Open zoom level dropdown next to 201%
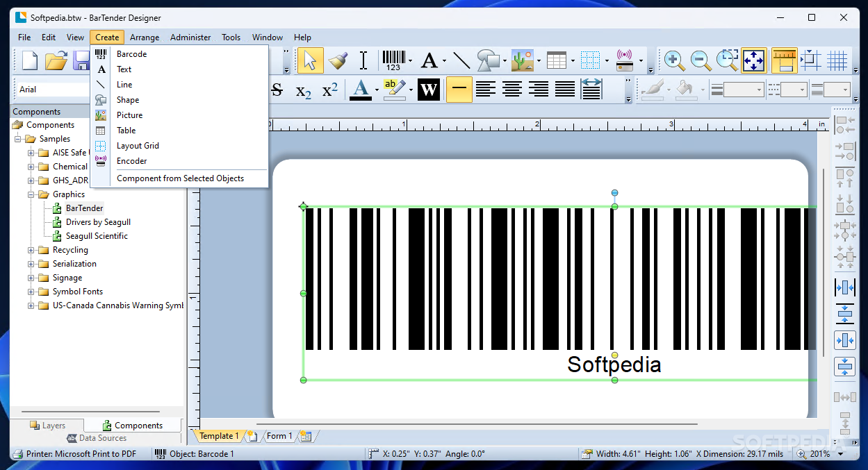Image resolution: width=868 pixels, height=470 pixels. [x=842, y=454]
